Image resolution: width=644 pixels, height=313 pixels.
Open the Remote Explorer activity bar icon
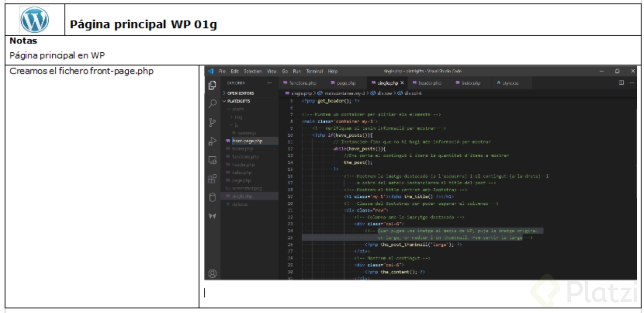[x=212, y=160]
